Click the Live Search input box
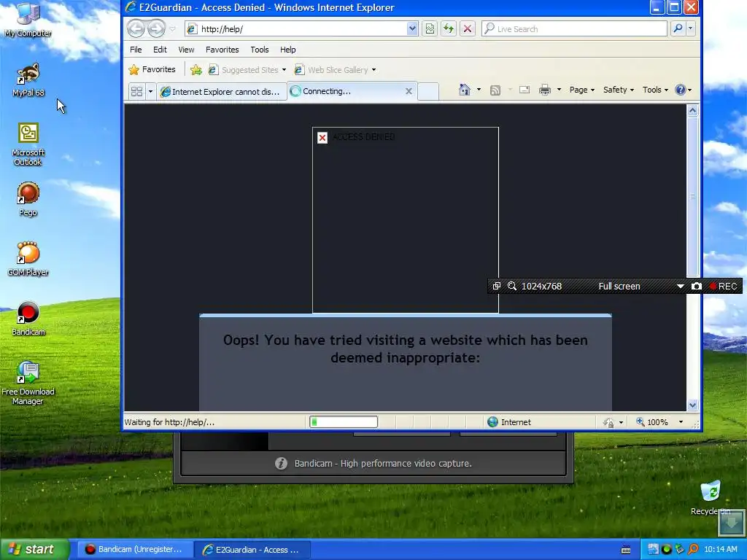747x560 pixels. click(x=574, y=29)
